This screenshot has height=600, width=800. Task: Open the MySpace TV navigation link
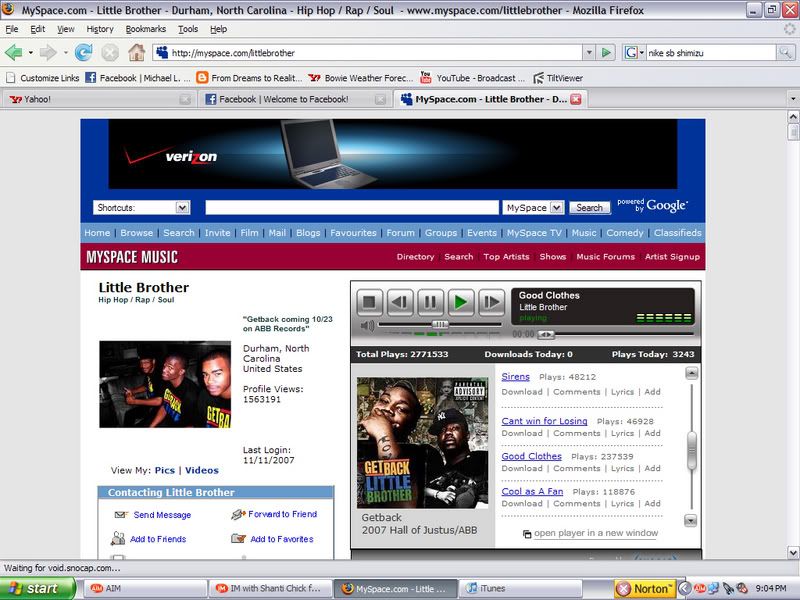pos(534,233)
